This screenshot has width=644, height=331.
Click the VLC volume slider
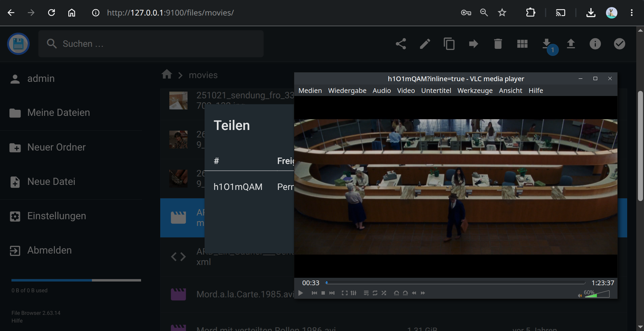597,294
